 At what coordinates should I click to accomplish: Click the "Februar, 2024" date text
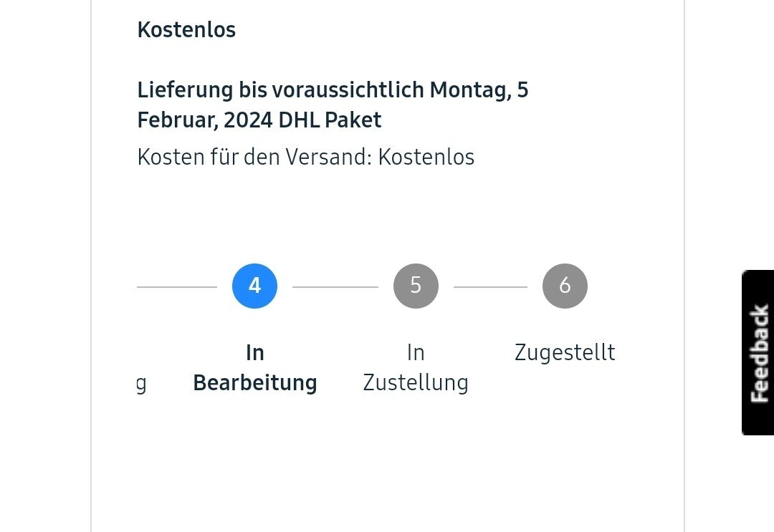(205, 120)
